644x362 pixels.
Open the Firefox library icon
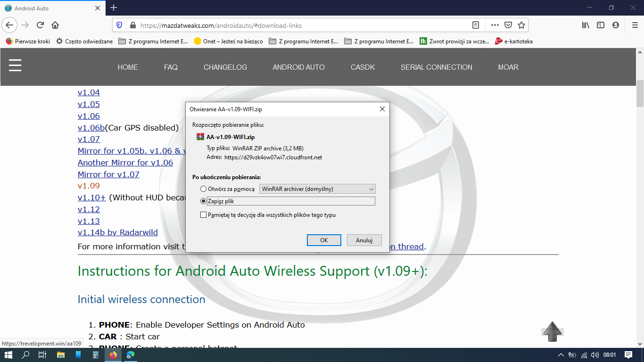[586, 25]
